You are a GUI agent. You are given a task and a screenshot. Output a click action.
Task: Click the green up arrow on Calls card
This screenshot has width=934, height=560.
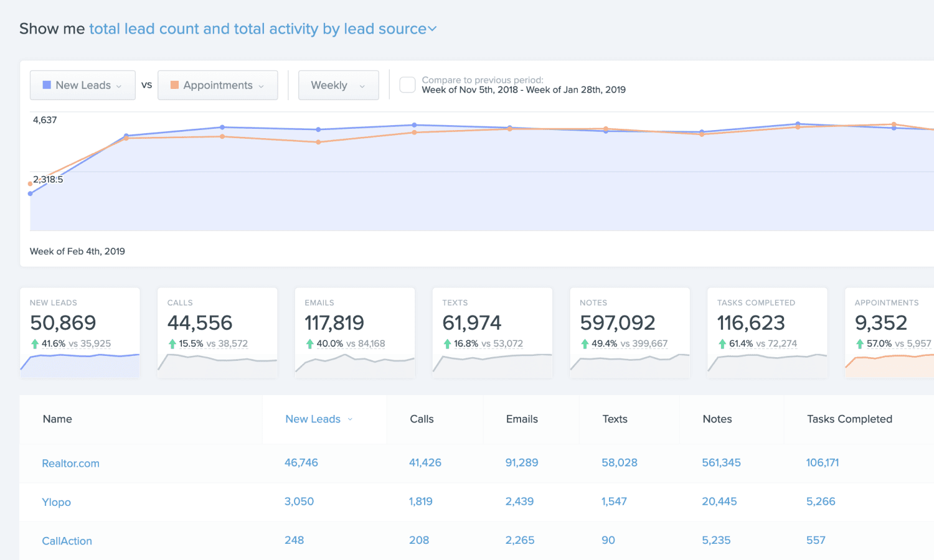(172, 343)
